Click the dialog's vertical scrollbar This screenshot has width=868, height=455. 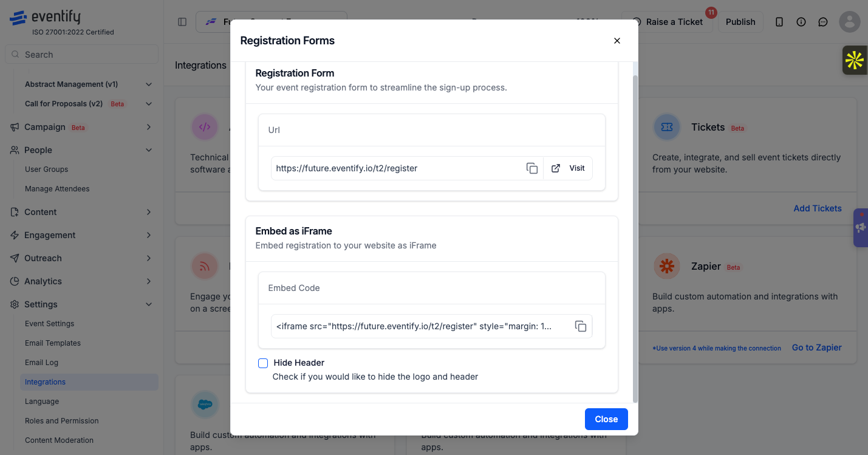635,238
